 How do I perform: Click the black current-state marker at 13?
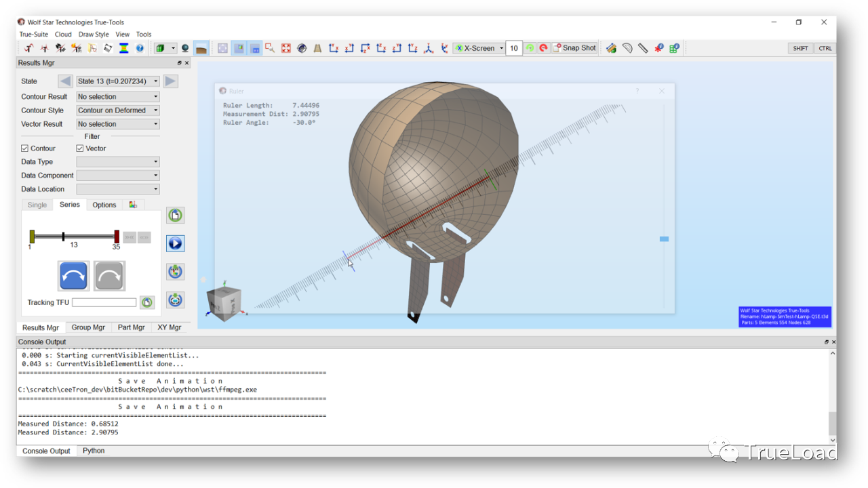point(63,236)
